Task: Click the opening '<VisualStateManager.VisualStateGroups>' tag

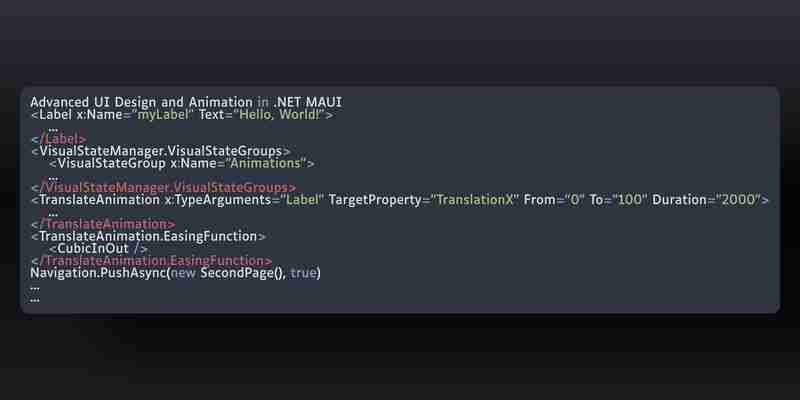Action: pyautogui.click(x=161, y=151)
